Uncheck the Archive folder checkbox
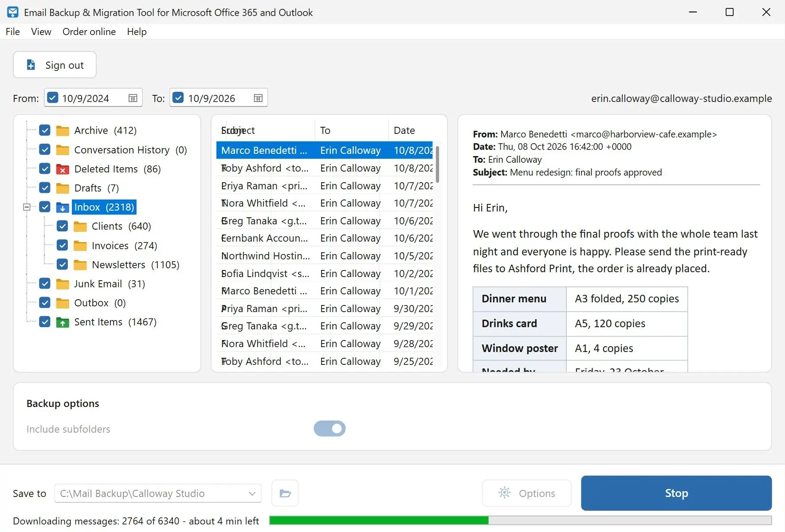The height and width of the screenshot is (532, 785). 45,130
